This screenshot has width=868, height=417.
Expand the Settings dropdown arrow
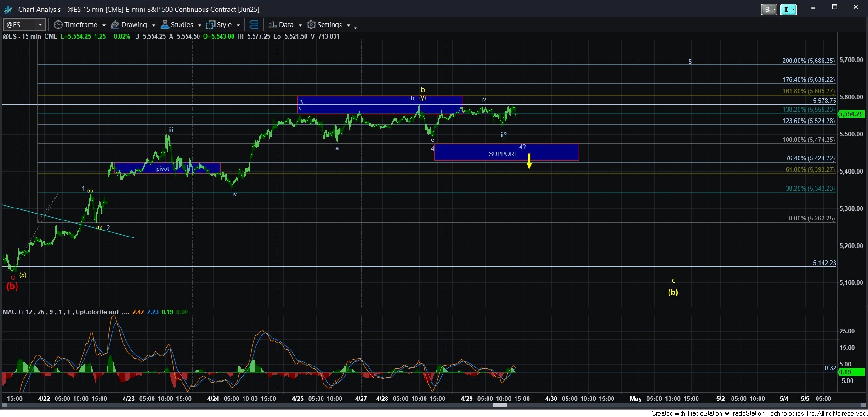(x=348, y=25)
